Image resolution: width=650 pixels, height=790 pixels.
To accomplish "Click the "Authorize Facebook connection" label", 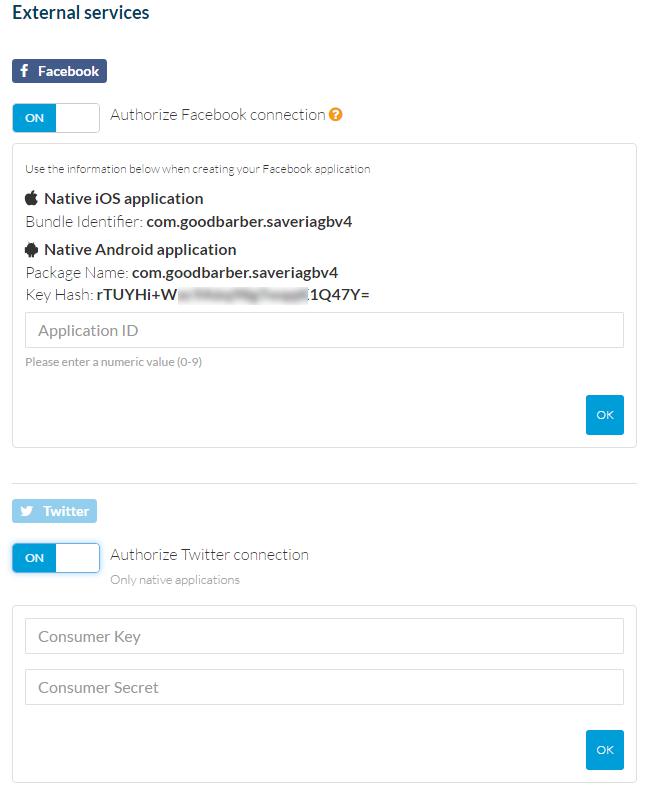I will coord(217,115).
